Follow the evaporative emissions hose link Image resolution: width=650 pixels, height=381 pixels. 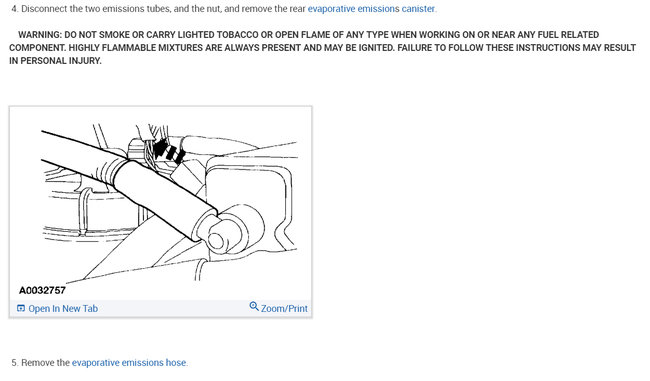tap(129, 363)
